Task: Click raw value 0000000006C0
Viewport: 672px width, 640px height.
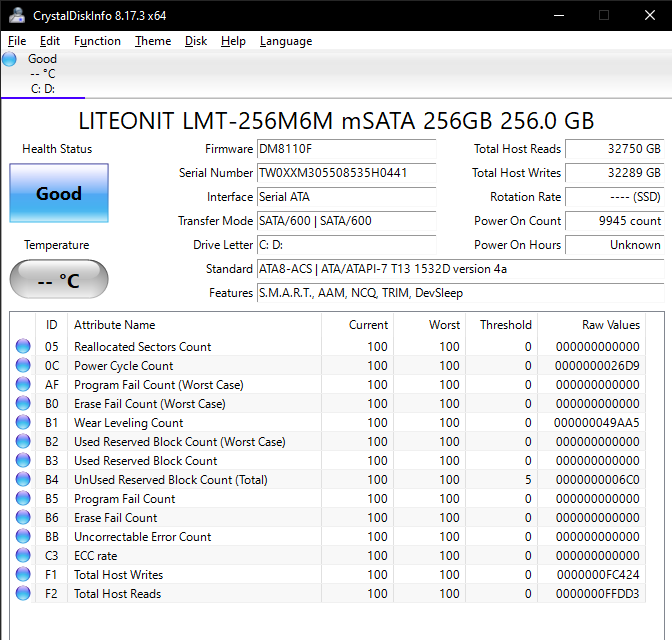Action: click(x=597, y=480)
